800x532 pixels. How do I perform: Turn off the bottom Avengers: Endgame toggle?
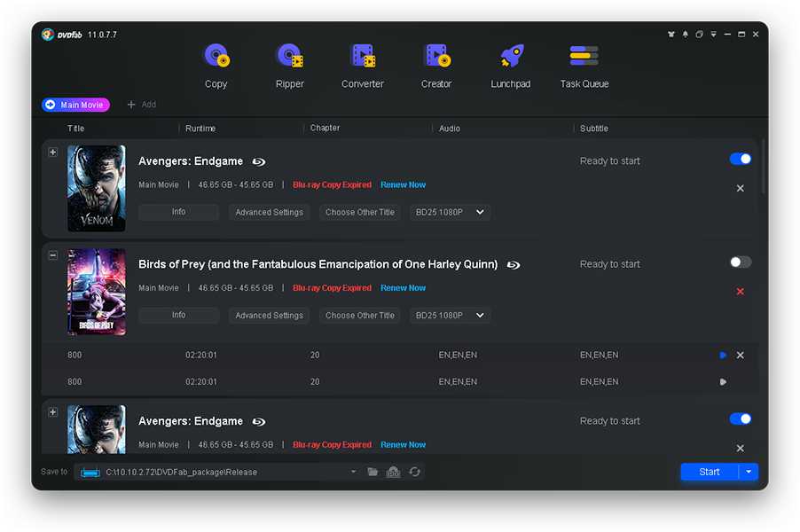tap(741, 419)
